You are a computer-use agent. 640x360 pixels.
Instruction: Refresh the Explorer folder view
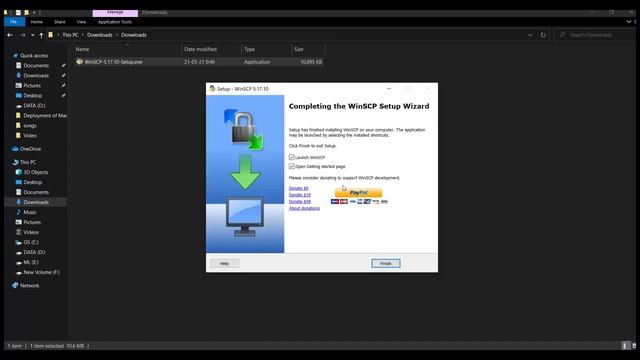click(543, 35)
